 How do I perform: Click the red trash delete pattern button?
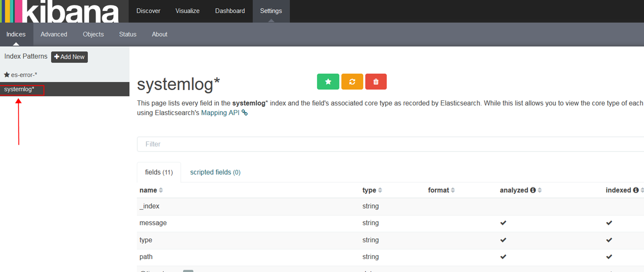pos(376,82)
